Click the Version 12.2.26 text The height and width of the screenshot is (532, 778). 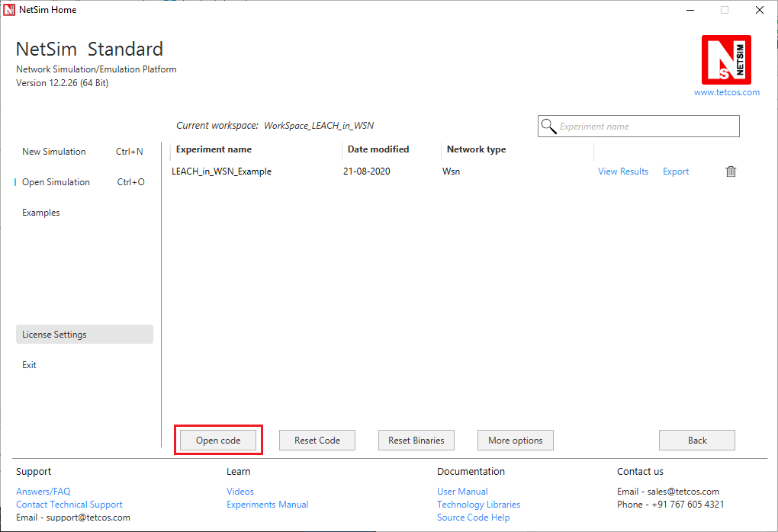click(62, 83)
